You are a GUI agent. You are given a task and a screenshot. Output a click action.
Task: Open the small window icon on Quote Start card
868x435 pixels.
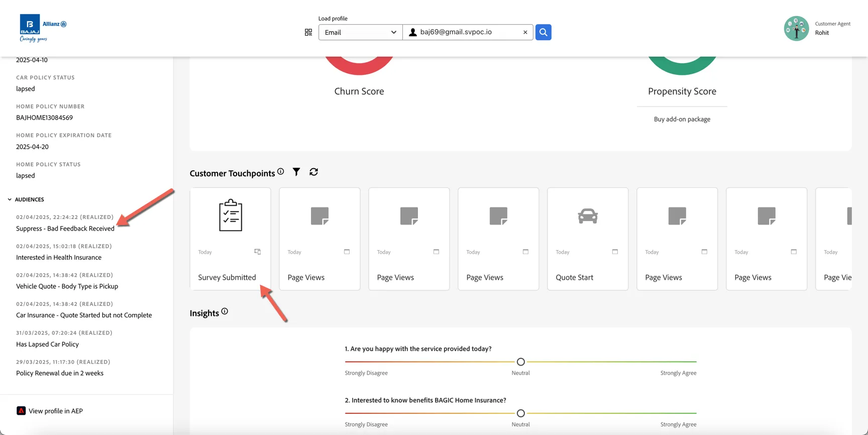(x=615, y=252)
